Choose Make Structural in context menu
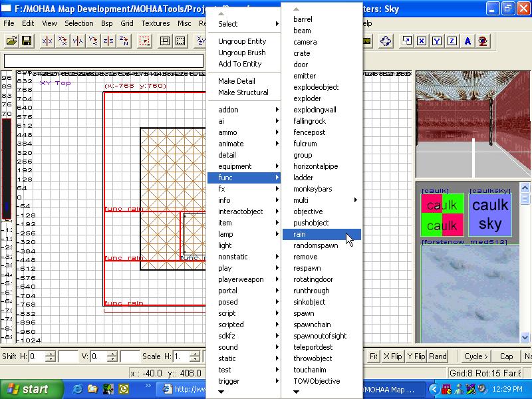The image size is (532, 399). pyautogui.click(x=243, y=92)
